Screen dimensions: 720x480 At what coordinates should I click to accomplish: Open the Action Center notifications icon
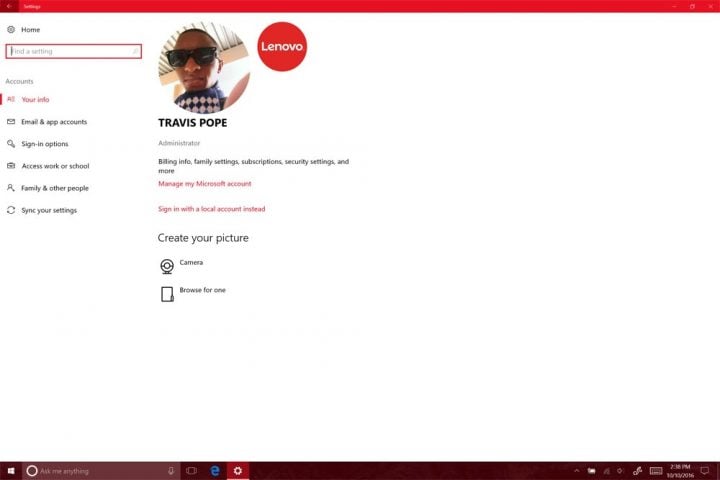pyautogui.click(x=705, y=471)
